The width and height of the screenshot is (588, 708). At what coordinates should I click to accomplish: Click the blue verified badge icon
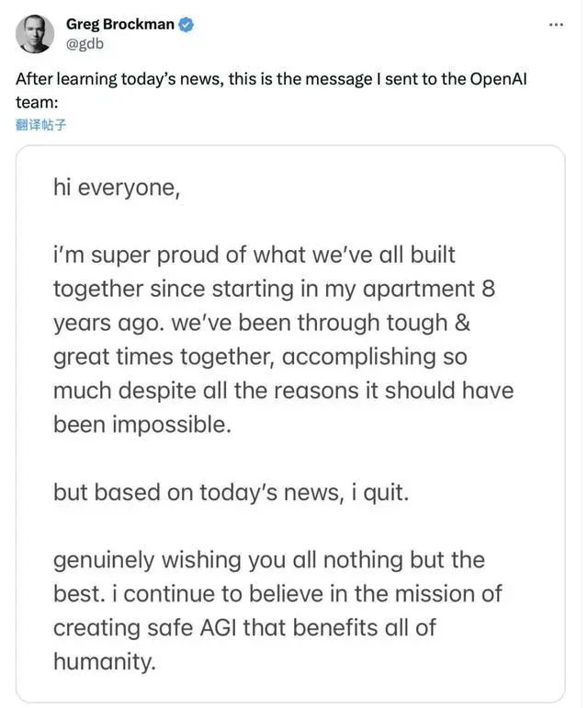[x=187, y=25]
